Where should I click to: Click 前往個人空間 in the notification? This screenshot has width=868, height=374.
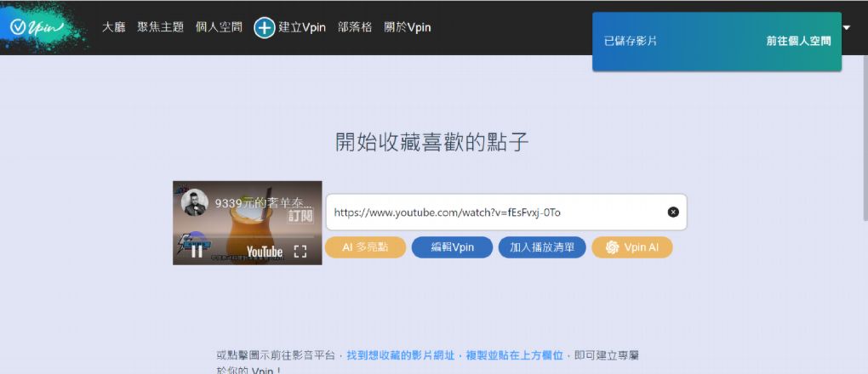[x=798, y=42]
